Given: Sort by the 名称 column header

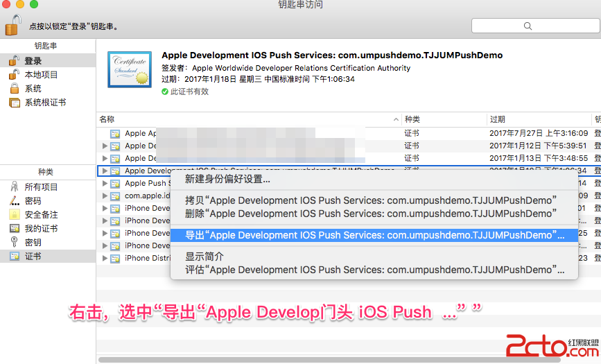Looking at the screenshot, I should (x=249, y=119).
